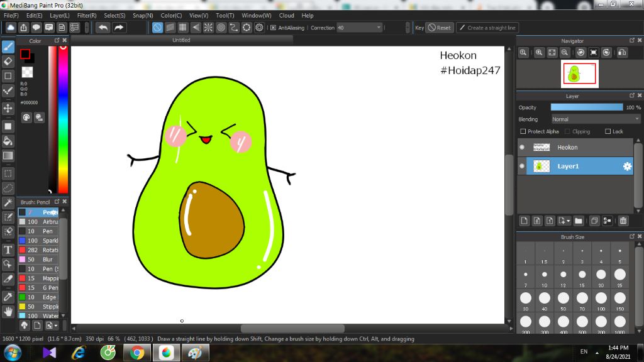Enable the parallel lines snap

170,28
